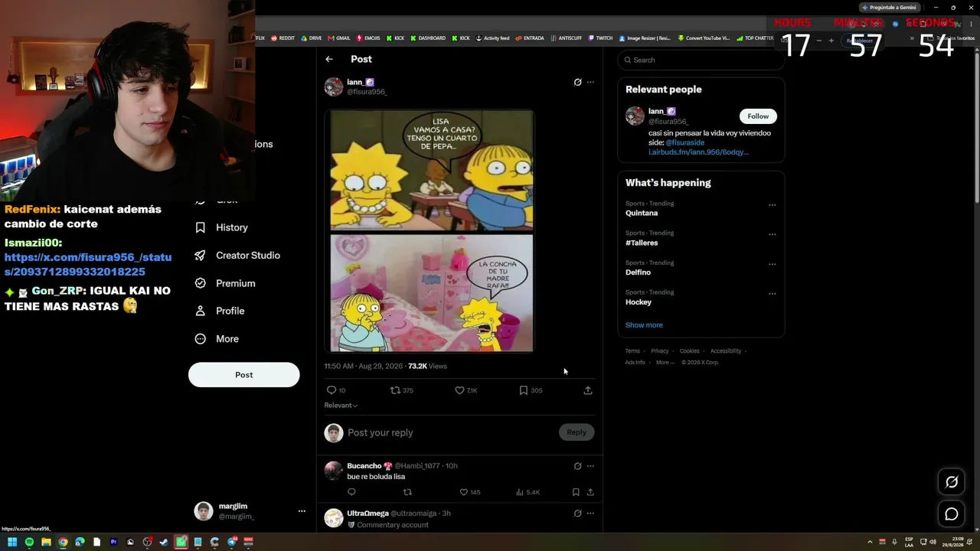Open Steam from the taskbar
This screenshot has width=980, height=551.
[164, 542]
